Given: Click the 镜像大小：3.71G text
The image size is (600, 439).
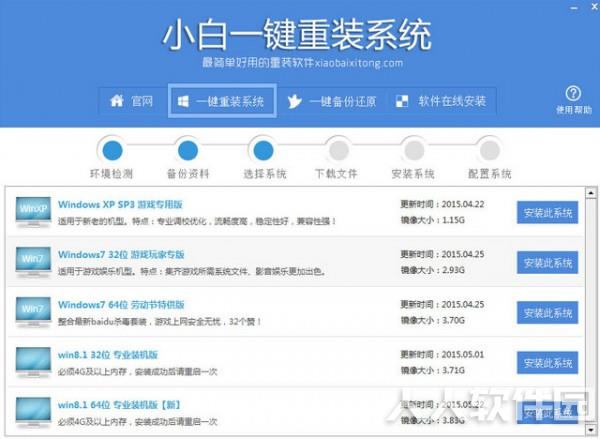Looking at the screenshot, I should (432, 370).
